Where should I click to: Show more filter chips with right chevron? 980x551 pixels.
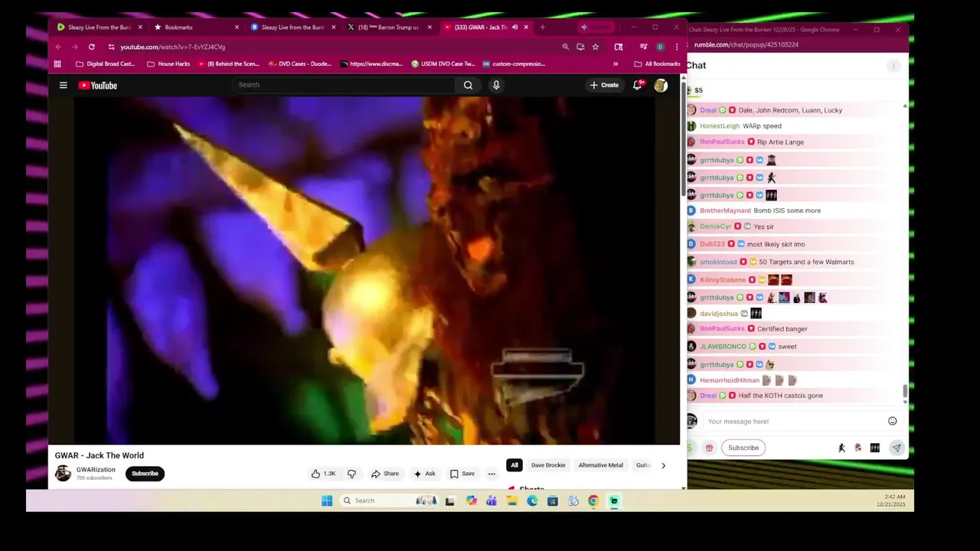[x=663, y=465]
